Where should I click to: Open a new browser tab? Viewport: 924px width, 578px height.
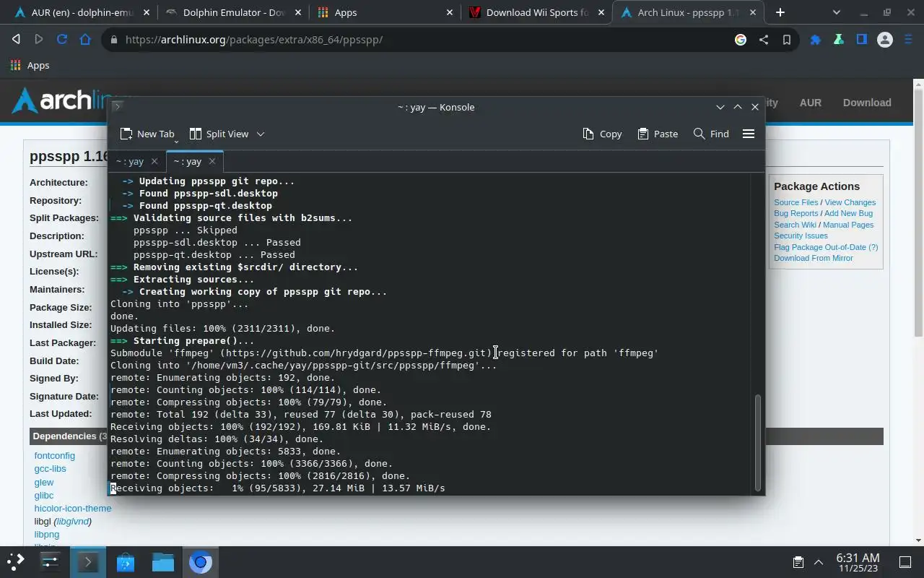coord(780,12)
